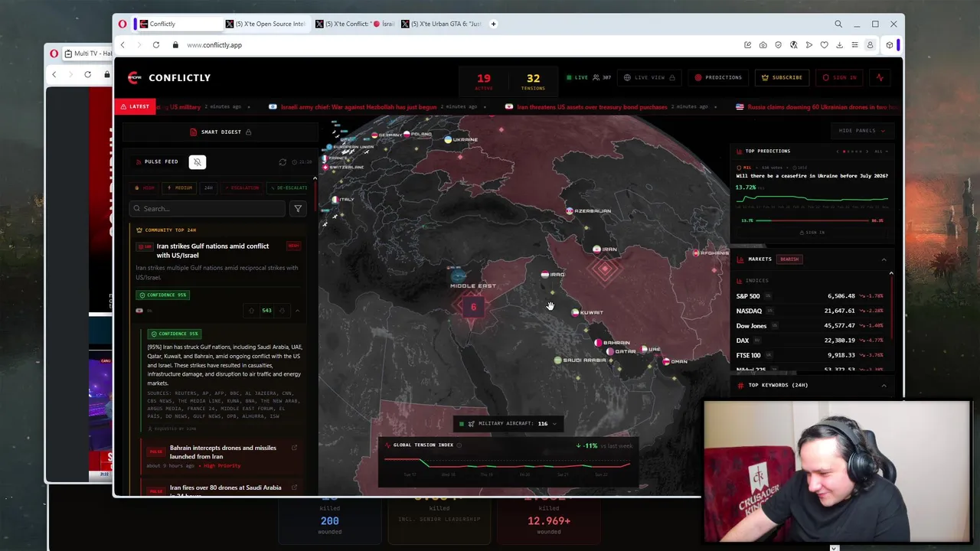Open external link for Bahrain intercepts drones story

tap(294, 448)
